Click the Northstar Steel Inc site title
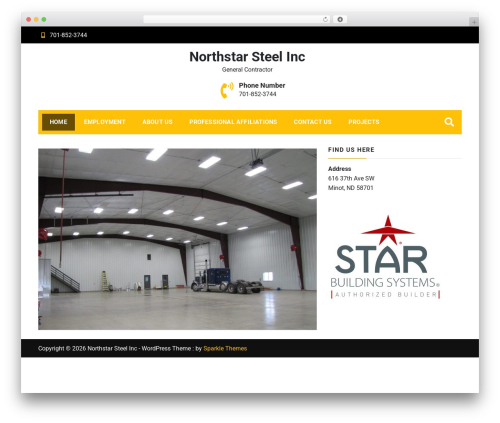500x423 pixels. tap(247, 57)
